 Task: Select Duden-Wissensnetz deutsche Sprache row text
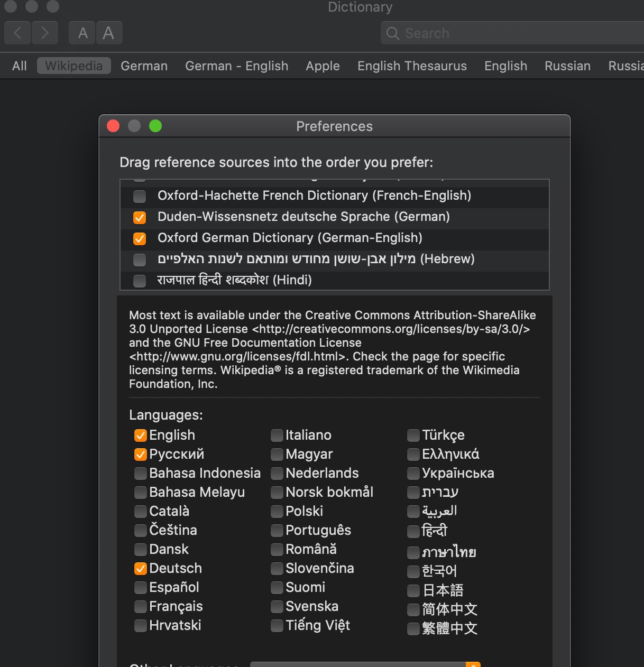pos(303,217)
